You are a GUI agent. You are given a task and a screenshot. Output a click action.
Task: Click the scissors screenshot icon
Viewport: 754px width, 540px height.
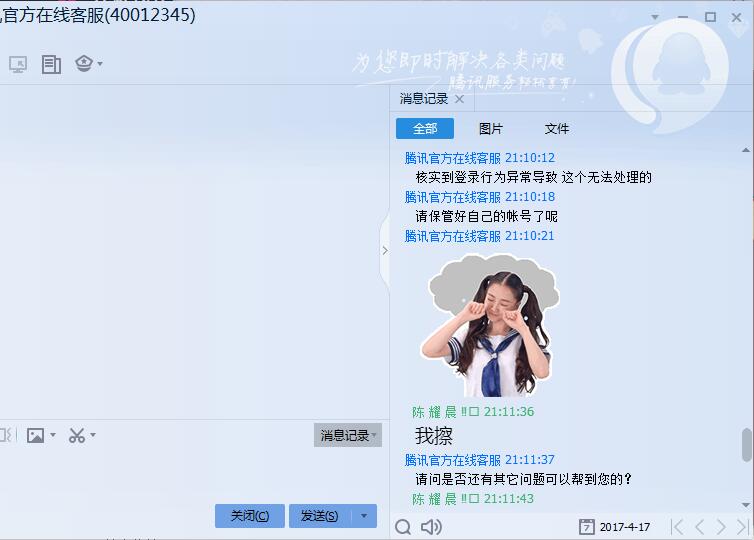[76, 436]
